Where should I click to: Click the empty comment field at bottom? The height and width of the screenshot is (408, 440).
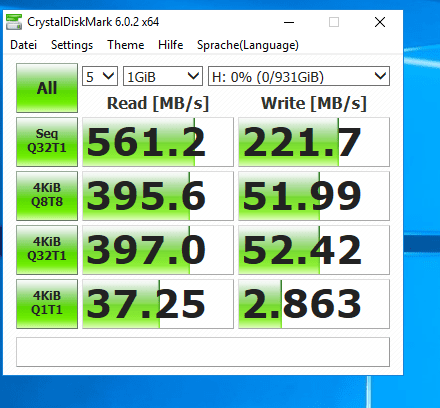point(203,352)
